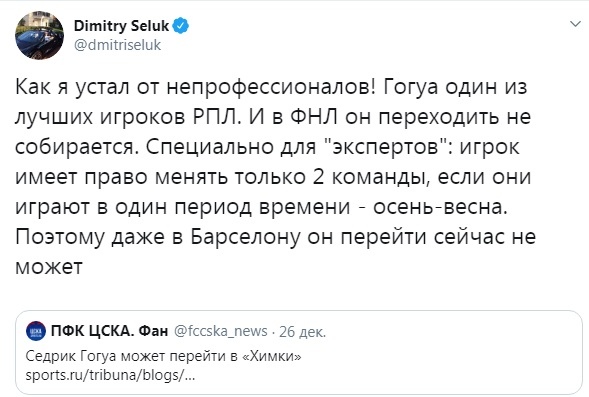Open Dimitry Seluk's profile avatar
This screenshot has width=589, height=397.
[x=39, y=35]
